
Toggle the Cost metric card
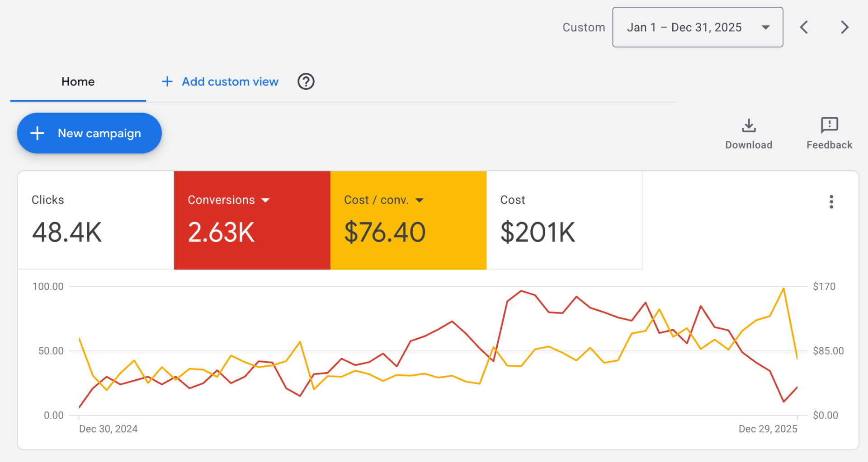click(564, 220)
